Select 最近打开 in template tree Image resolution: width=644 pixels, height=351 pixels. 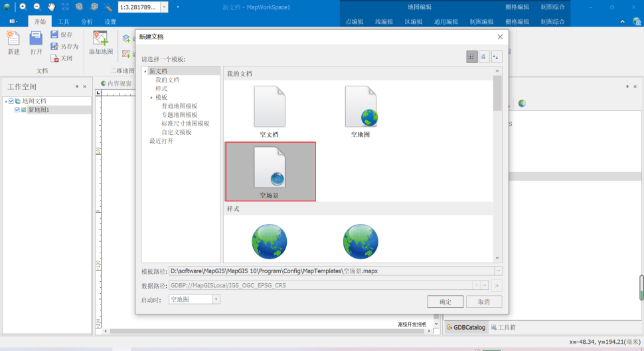click(161, 141)
